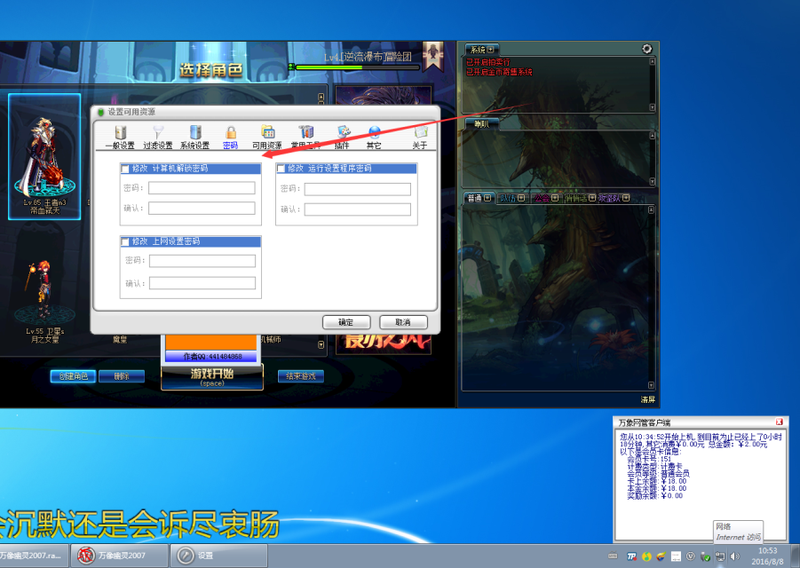Click 清屏 to clear the chat

(648, 400)
